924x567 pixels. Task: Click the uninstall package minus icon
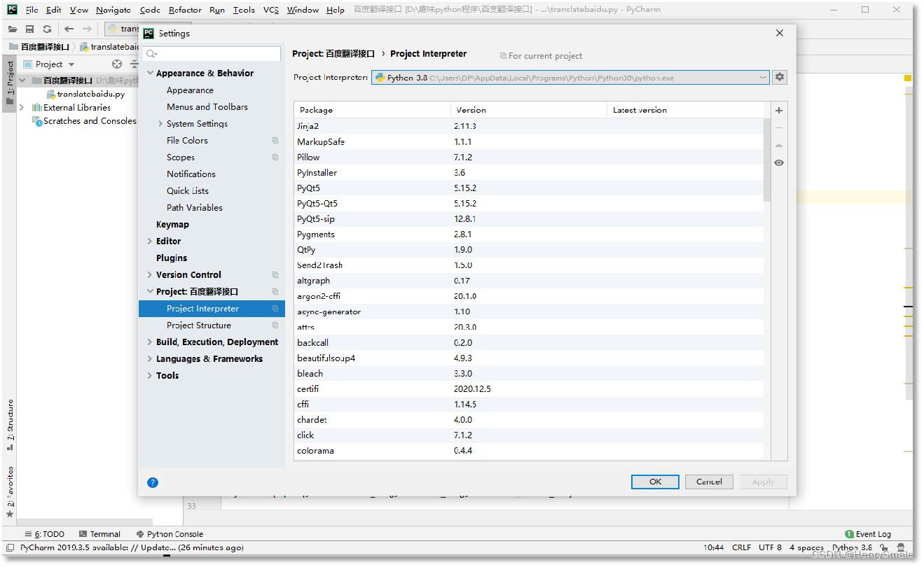[779, 128]
